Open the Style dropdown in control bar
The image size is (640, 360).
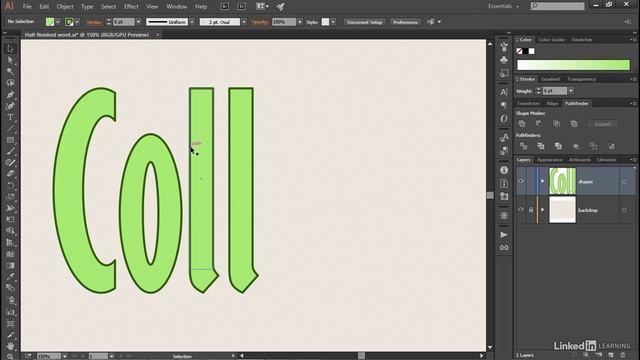(333, 22)
